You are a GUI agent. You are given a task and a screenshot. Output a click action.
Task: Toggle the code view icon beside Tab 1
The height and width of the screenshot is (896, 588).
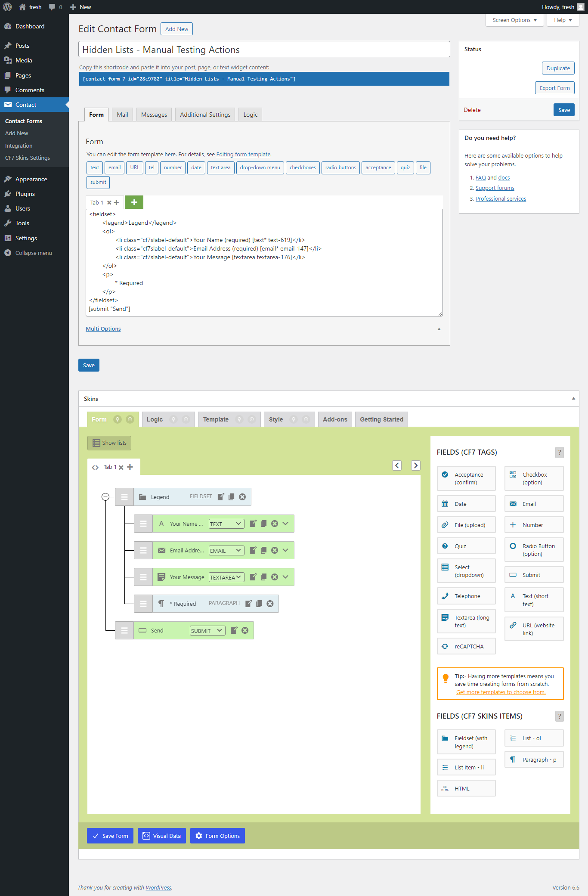point(95,467)
